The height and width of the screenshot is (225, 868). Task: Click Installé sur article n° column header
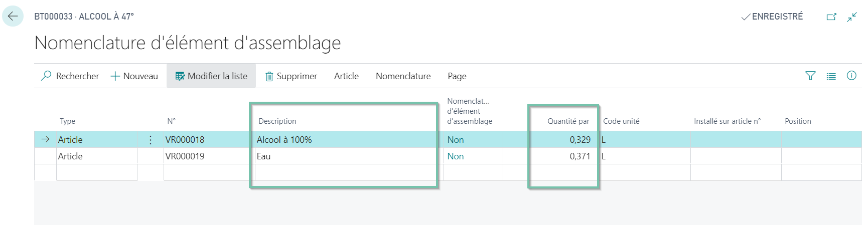727,121
